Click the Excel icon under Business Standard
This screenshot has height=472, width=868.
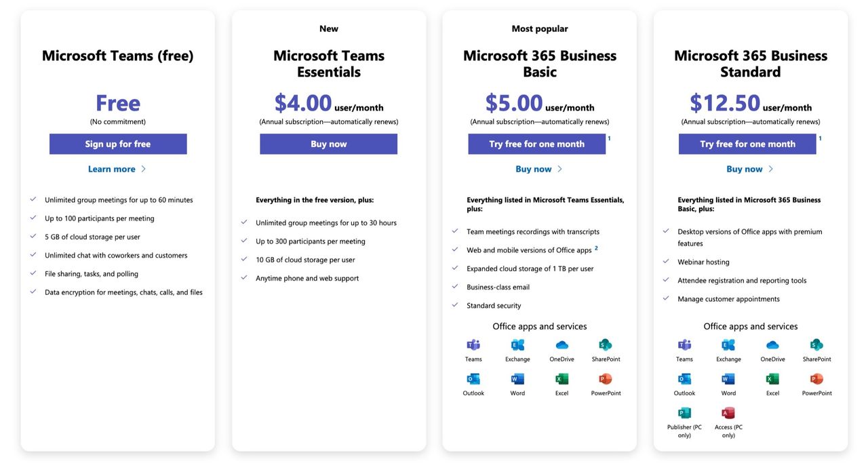point(772,379)
